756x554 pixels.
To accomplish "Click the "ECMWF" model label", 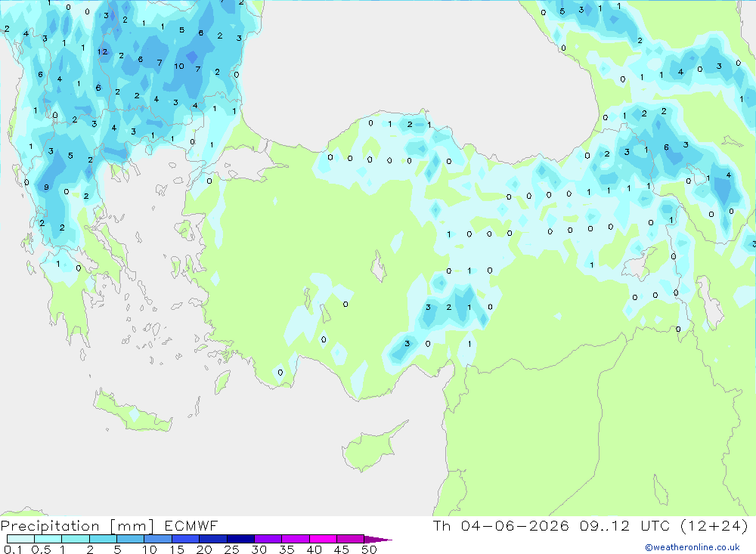I will click(191, 525).
